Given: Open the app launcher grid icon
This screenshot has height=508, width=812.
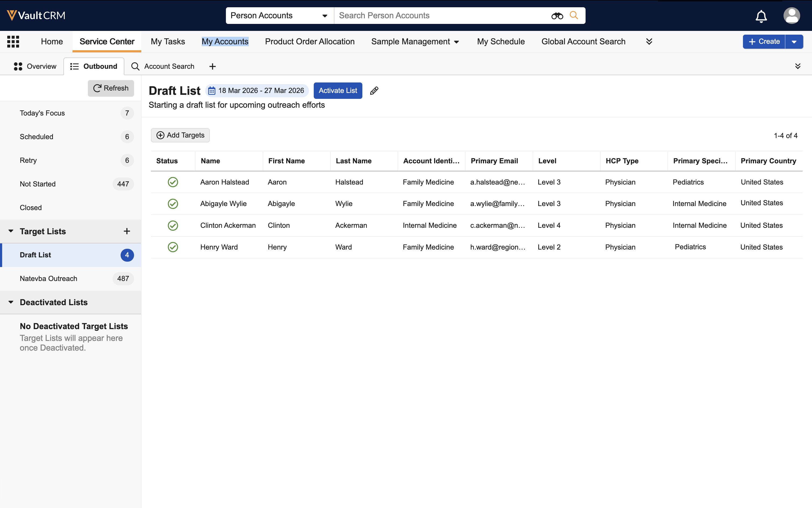Looking at the screenshot, I should pos(13,42).
